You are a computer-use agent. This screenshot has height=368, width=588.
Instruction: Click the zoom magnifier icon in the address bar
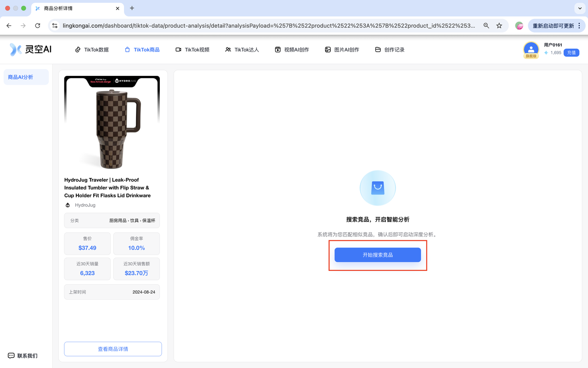(x=486, y=26)
